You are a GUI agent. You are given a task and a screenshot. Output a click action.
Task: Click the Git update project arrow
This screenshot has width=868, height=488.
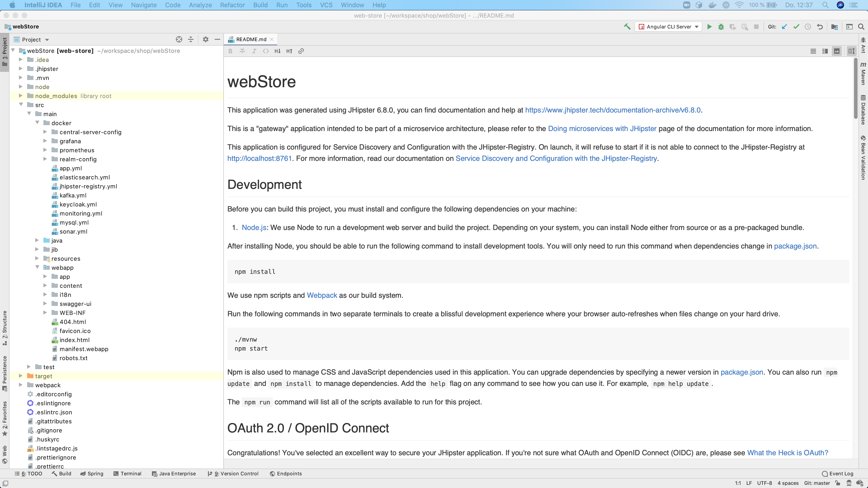coord(784,27)
